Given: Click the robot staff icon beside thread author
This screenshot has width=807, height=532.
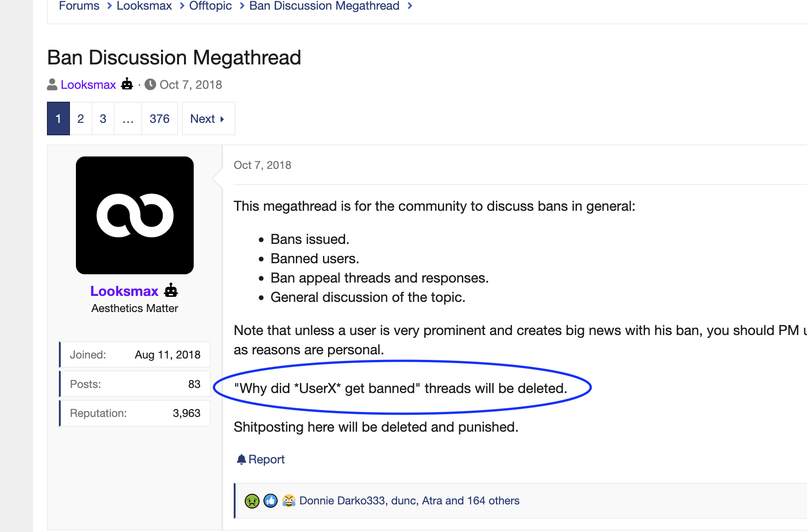Looking at the screenshot, I should (127, 84).
